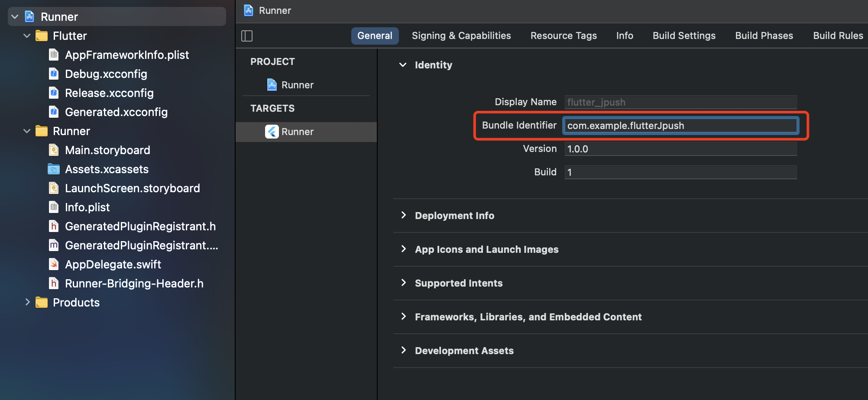Click the Runner project icon under PROJECT
This screenshot has width=868, height=400.
click(272, 85)
